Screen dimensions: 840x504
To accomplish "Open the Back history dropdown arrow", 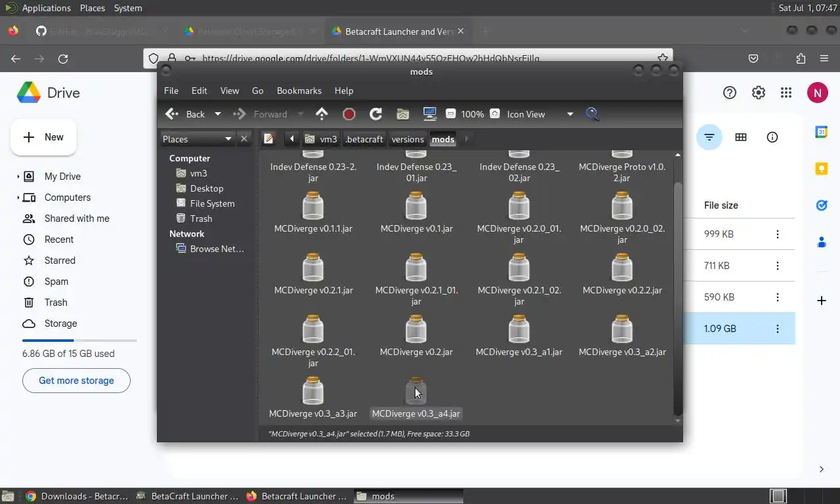I will pyautogui.click(x=218, y=114).
